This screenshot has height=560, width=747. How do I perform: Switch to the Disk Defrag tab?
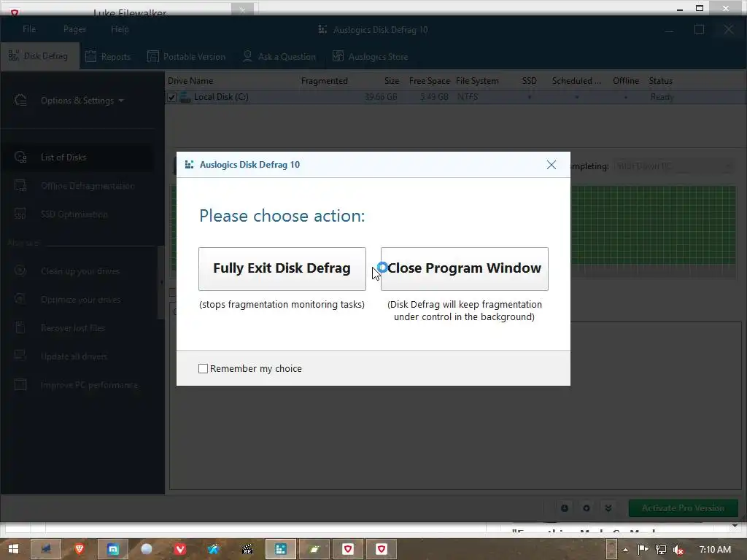click(x=39, y=56)
